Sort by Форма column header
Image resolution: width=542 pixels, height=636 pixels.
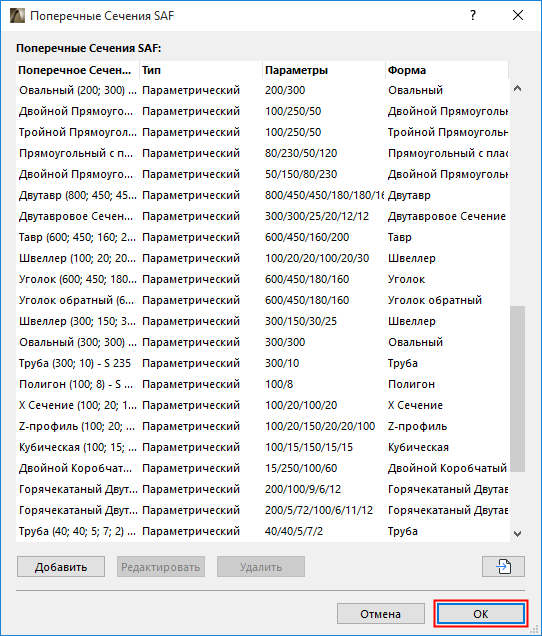point(447,70)
